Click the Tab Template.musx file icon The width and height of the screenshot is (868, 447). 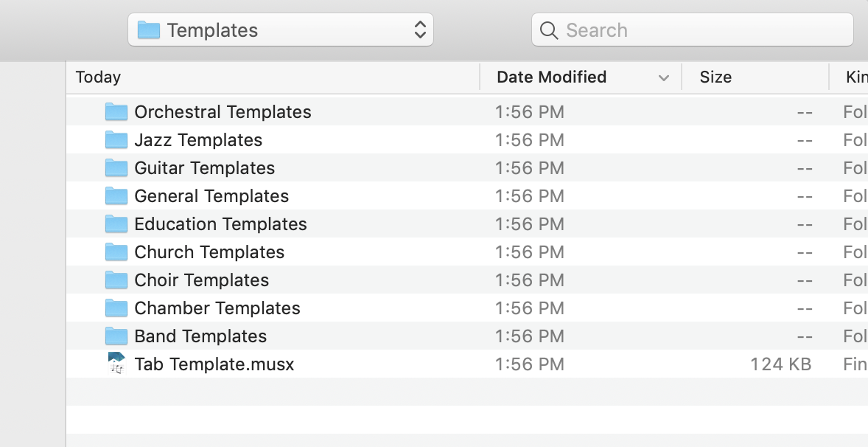tap(116, 364)
